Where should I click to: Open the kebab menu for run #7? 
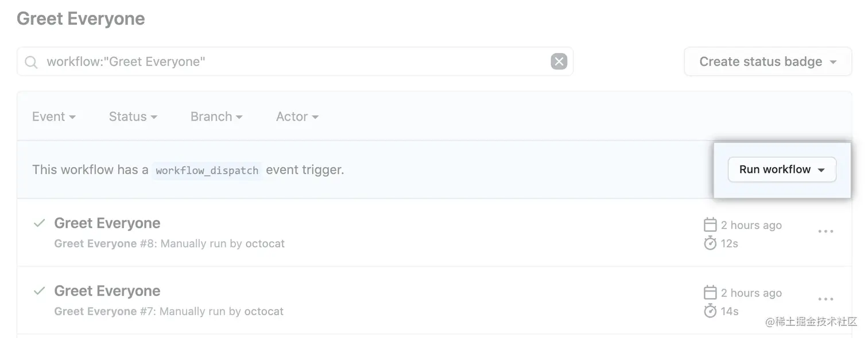(825, 299)
